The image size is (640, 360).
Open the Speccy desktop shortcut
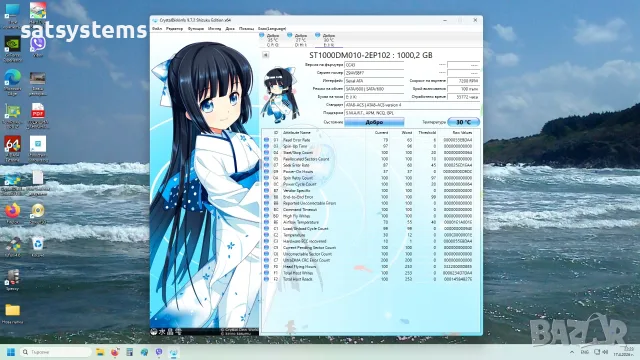coord(12,280)
